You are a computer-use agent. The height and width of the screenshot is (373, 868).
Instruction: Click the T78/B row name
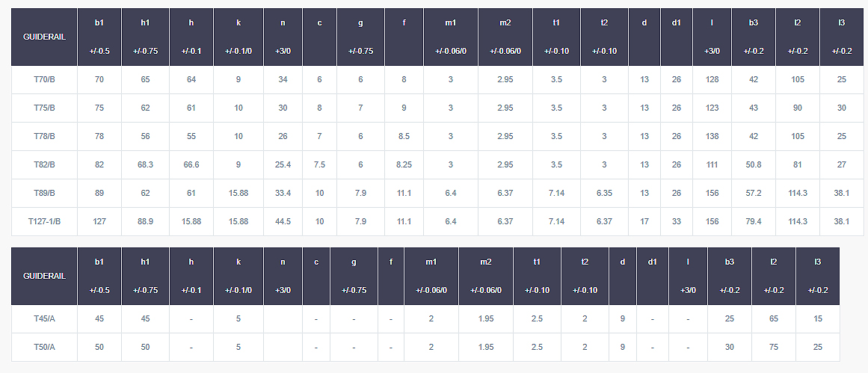(44, 136)
